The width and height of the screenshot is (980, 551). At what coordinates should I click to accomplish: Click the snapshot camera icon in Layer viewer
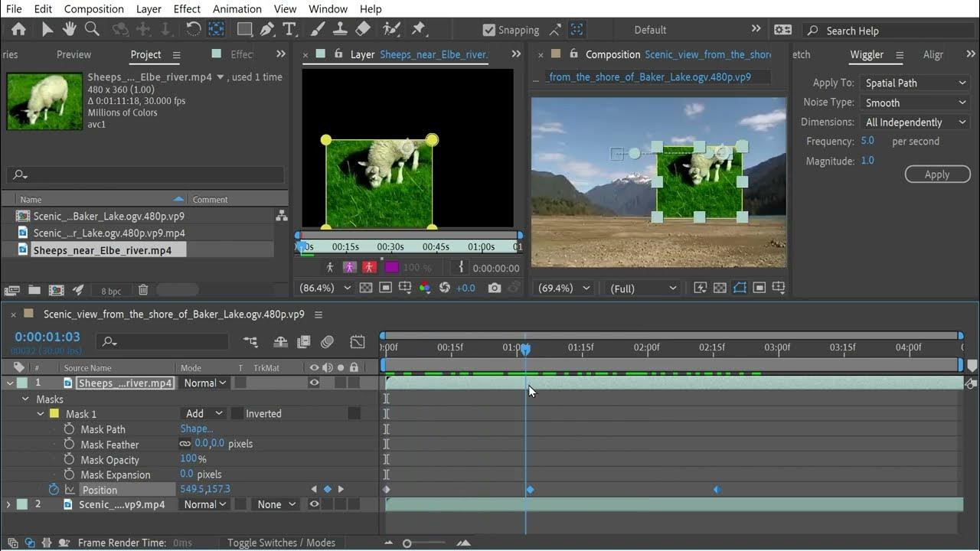click(x=495, y=288)
